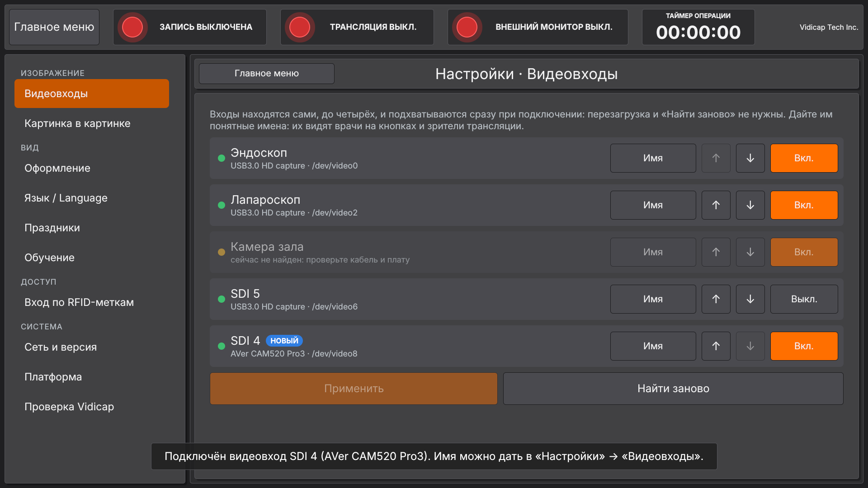Move Лапароскоп input down
This screenshot has width=868, height=488.
click(750, 205)
